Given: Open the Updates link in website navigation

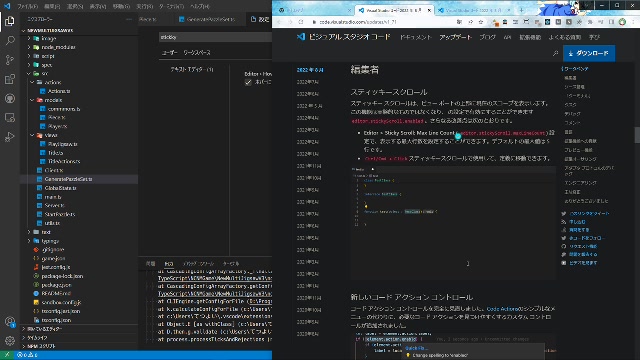Looking at the screenshot, I should coord(456,37).
